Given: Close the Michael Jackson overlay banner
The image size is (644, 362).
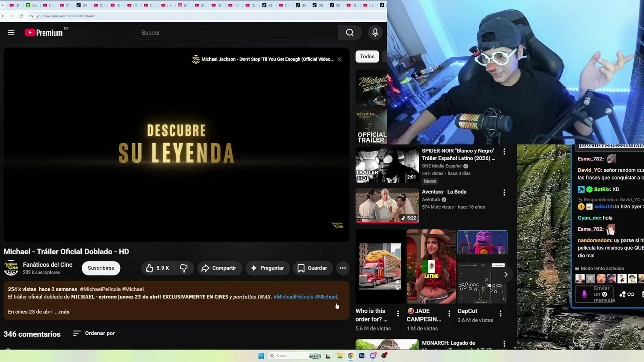Looking at the screenshot, I should pos(339,59).
